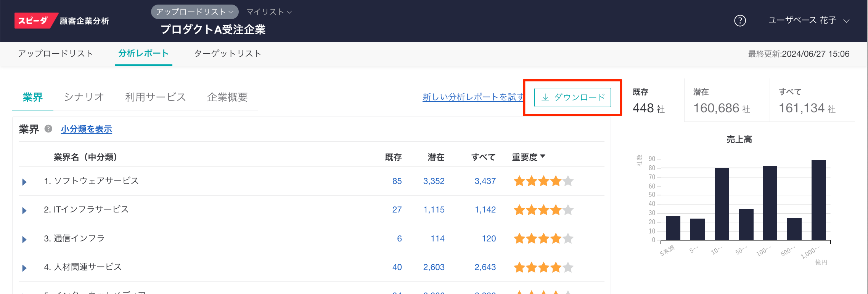Expand the 人材関連サービス row
This screenshot has width=868, height=294.
click(x=24, y=268)
